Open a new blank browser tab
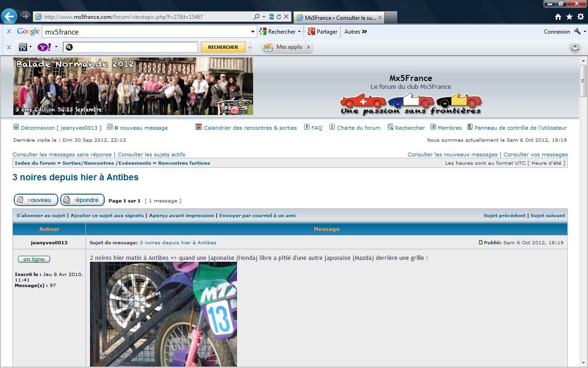The height and width of the screenshot is (368, 588). (390, 17)
